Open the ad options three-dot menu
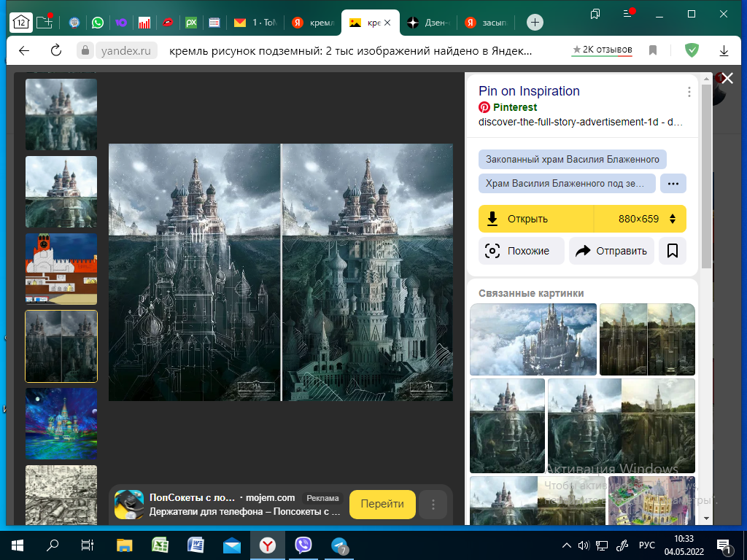 433,505
